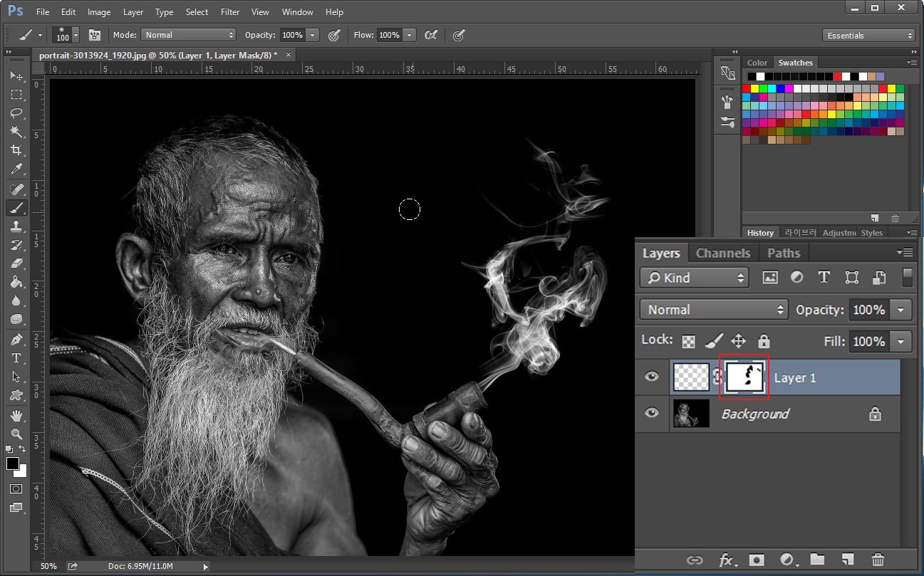Open the layer style fx menu
Screen dimensions: 924x576
click(x=726, y=560)
